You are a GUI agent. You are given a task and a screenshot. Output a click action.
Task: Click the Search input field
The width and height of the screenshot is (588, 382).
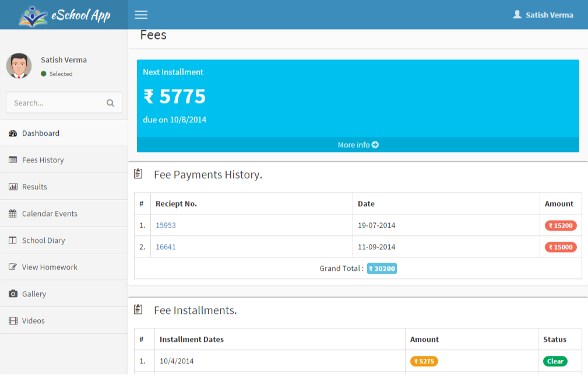tap(64, 102)
